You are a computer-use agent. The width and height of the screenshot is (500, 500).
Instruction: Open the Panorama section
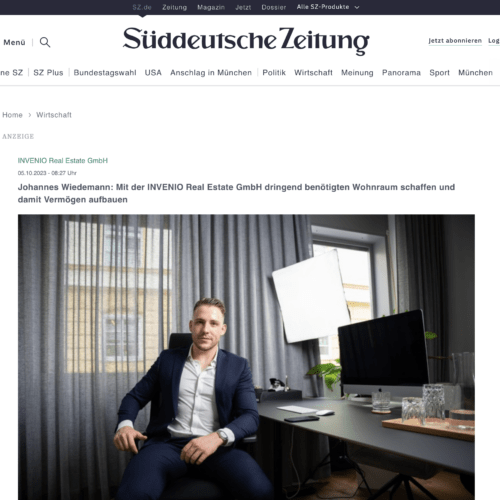pyautogui.click(x=401, y=73)
